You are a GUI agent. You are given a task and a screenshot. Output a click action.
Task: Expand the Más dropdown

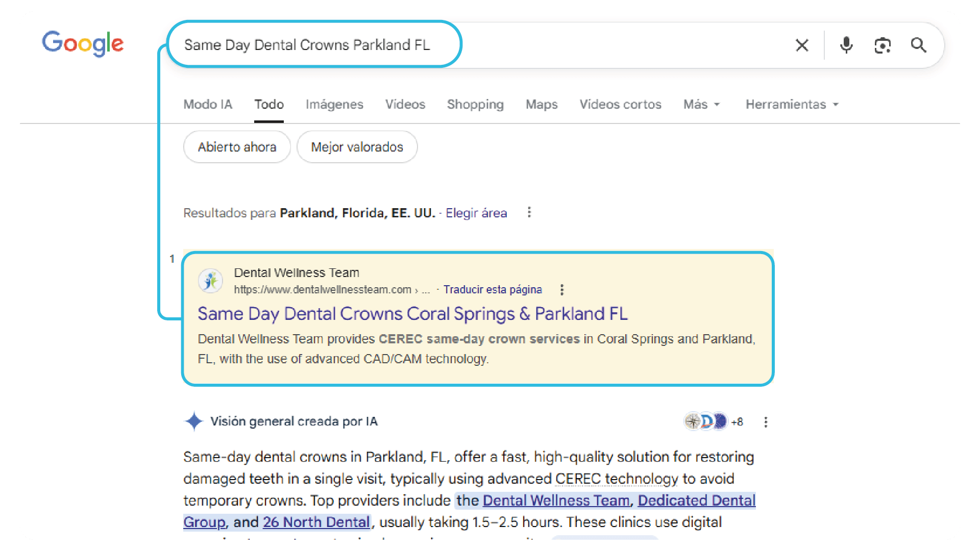[702, 104]
